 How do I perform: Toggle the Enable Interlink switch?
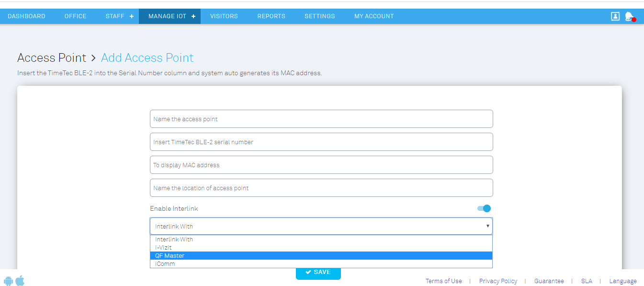coord(484,208)
